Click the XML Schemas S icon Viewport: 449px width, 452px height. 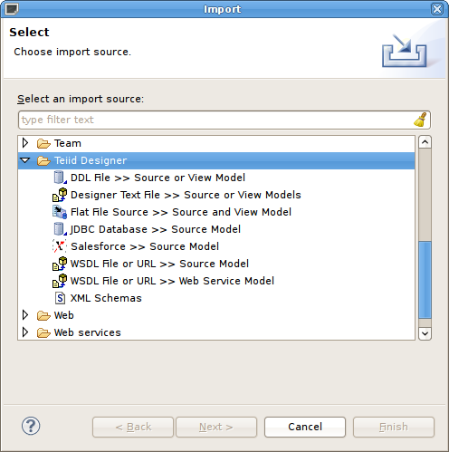(x=60, y=298)
